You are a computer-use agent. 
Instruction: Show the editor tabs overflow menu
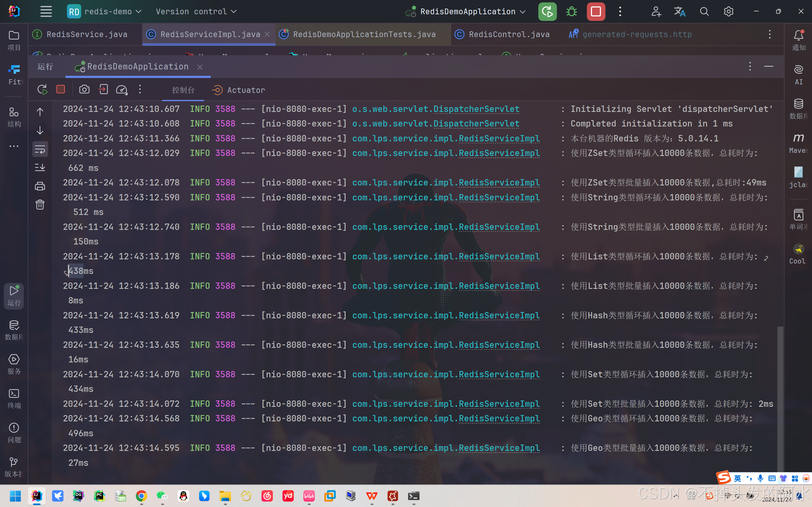[770, 34]
